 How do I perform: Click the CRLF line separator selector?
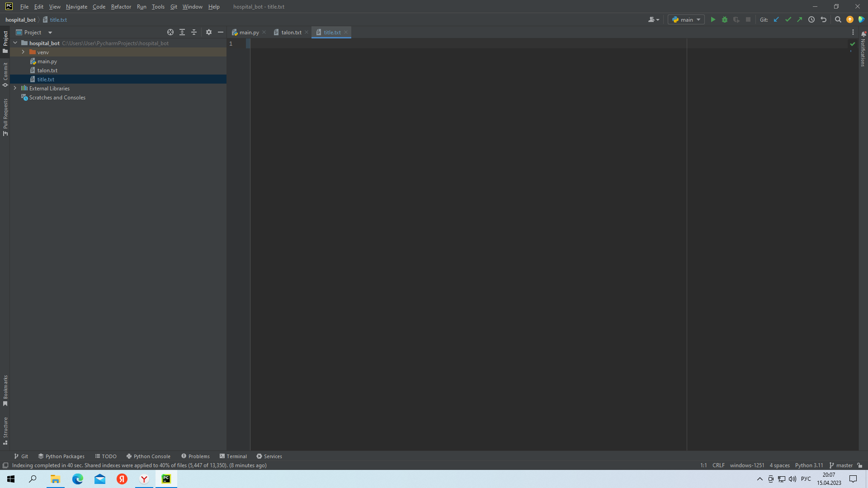coord(718,465)
